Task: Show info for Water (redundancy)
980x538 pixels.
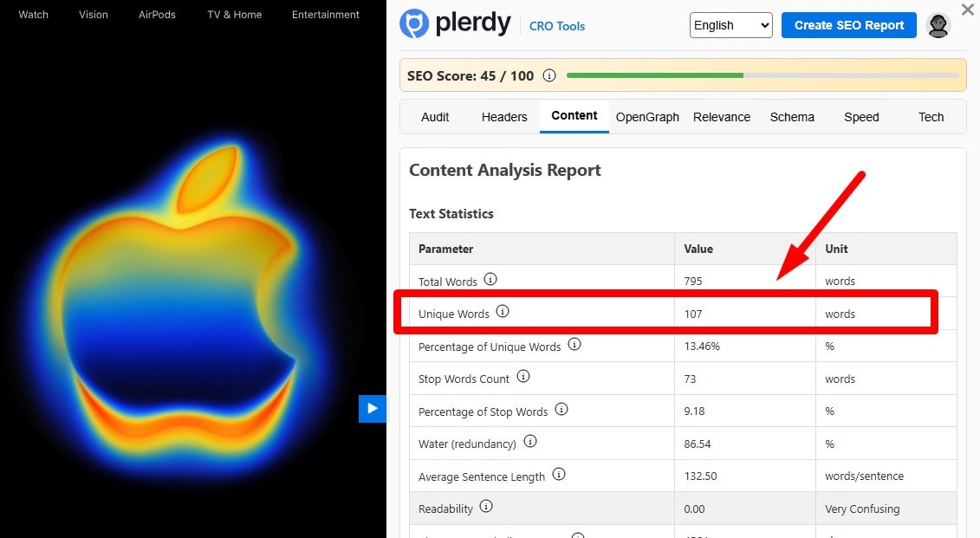Action: pos(530,442)
